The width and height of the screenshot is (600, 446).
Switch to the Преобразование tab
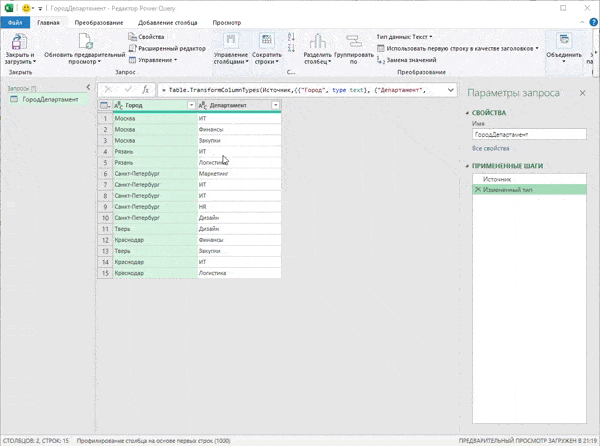coord(99,23)
